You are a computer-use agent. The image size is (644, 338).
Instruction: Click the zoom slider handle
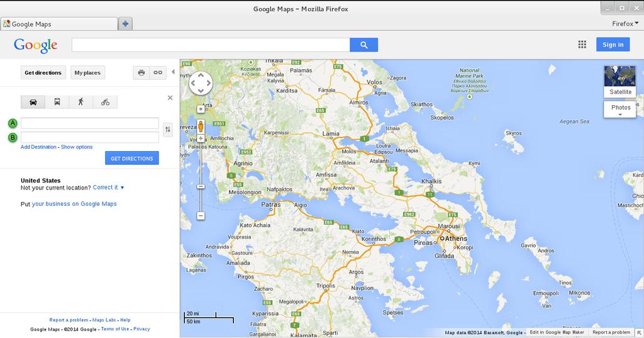pos(201,187)
